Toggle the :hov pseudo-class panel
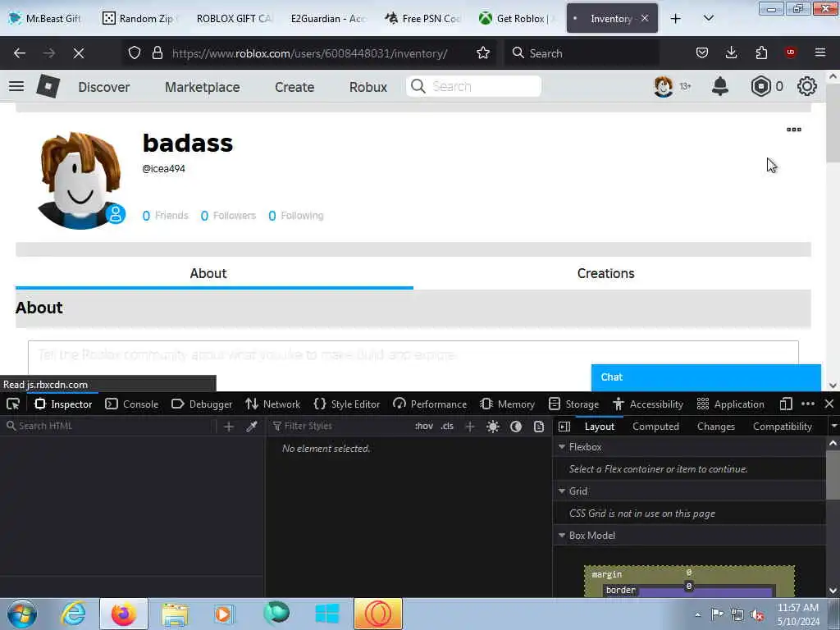840x630 pixels. (424, 427)
